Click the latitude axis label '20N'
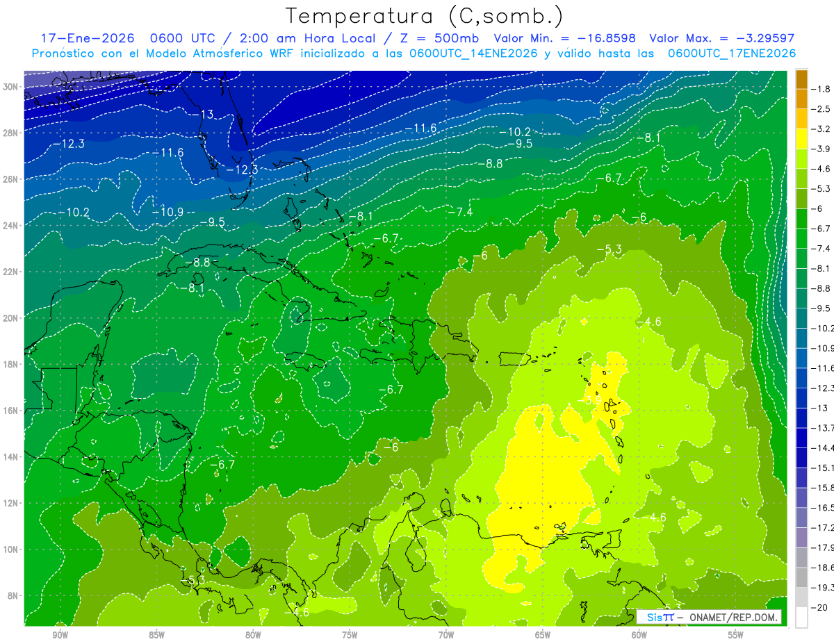Viewport: 834px width, 644px height. click(x=10, y=318)
